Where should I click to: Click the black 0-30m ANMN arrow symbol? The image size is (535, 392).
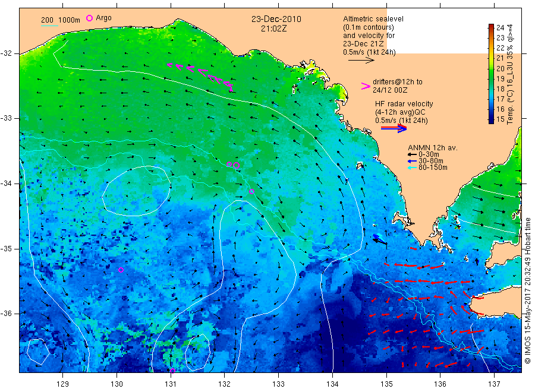coord(412,154)
